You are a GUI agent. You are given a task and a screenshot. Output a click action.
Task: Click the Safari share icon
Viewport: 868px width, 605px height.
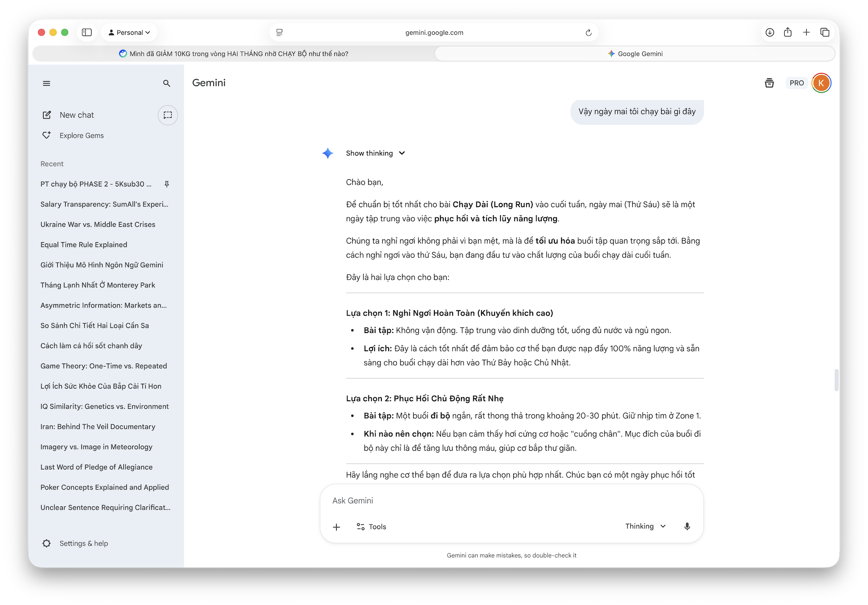click(x=787, y=33)
